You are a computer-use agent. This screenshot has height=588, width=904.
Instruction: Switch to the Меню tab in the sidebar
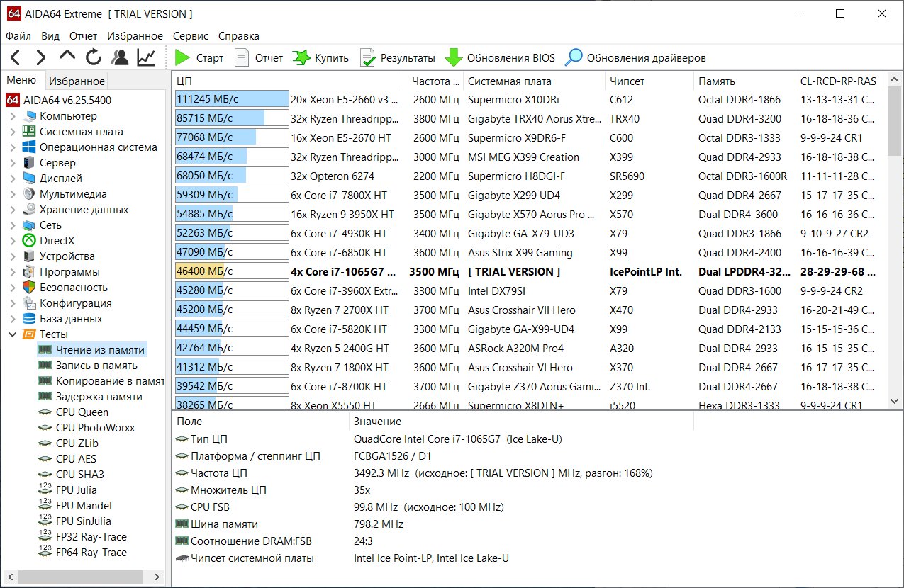point(21,80)
